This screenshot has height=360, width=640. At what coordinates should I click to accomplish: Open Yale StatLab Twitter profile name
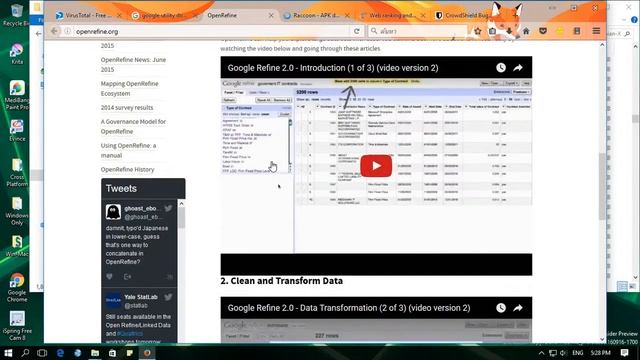(141, 297)
